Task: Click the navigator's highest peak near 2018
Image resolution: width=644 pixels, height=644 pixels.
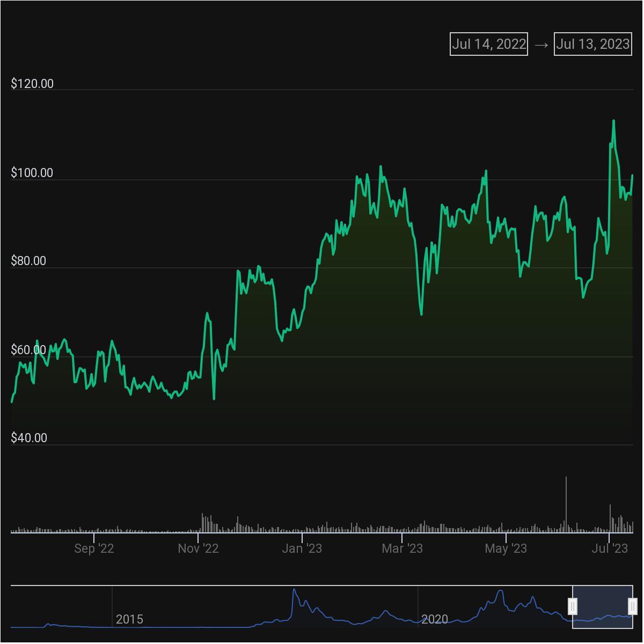Action: [294, 590]
